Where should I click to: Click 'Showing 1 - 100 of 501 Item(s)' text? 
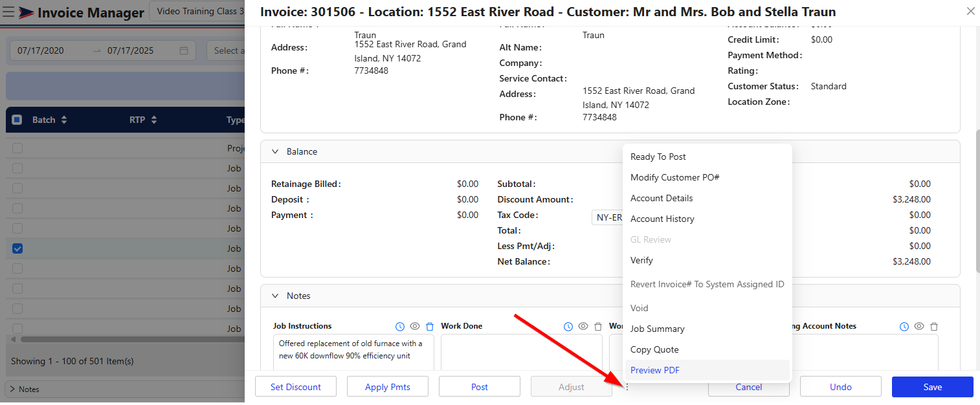72,361
